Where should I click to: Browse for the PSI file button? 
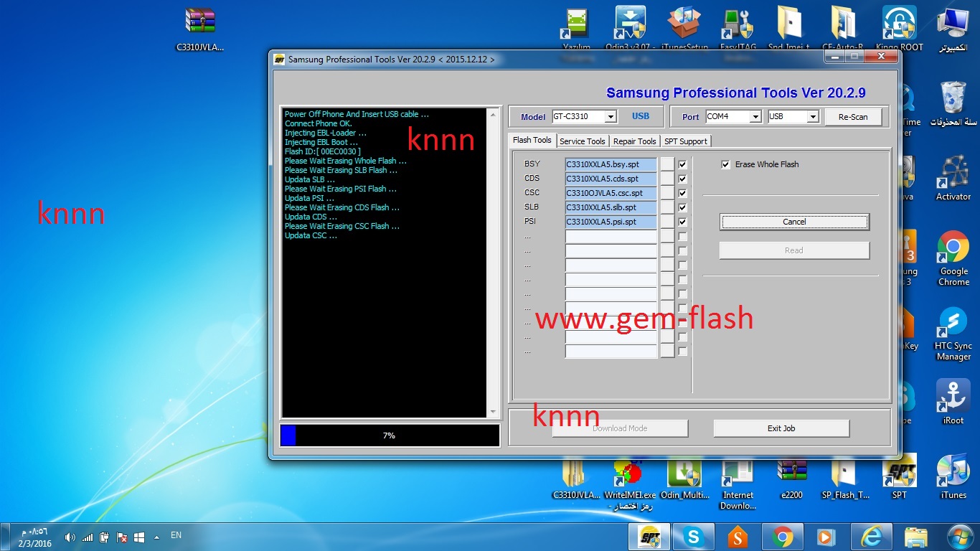click(x=667, y=222)
